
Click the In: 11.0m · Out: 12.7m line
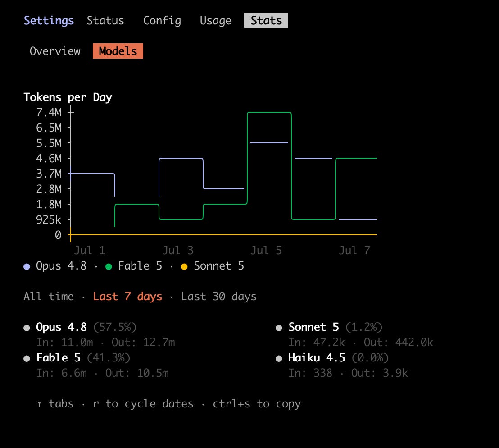click(105, 342)
